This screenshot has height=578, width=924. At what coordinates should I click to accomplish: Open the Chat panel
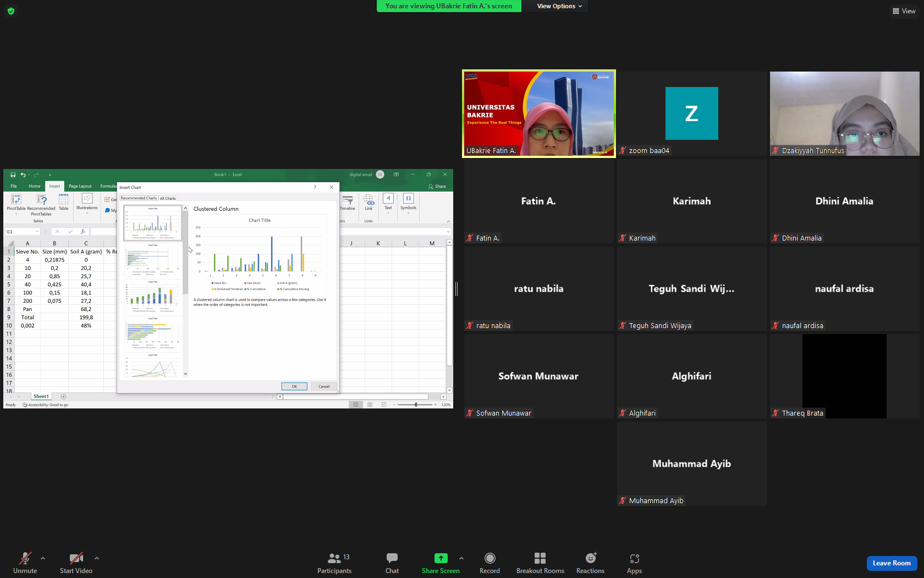coord(392,563)
